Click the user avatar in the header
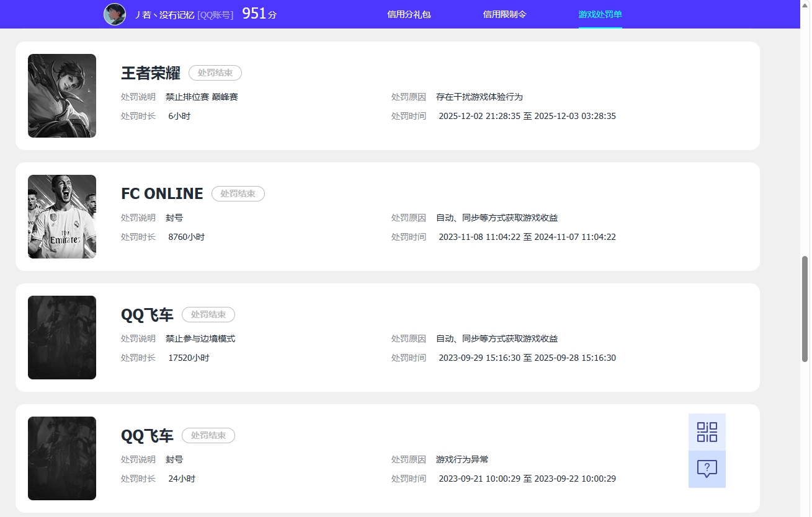The width and height of the screenshot is (812, 517). 115,14
